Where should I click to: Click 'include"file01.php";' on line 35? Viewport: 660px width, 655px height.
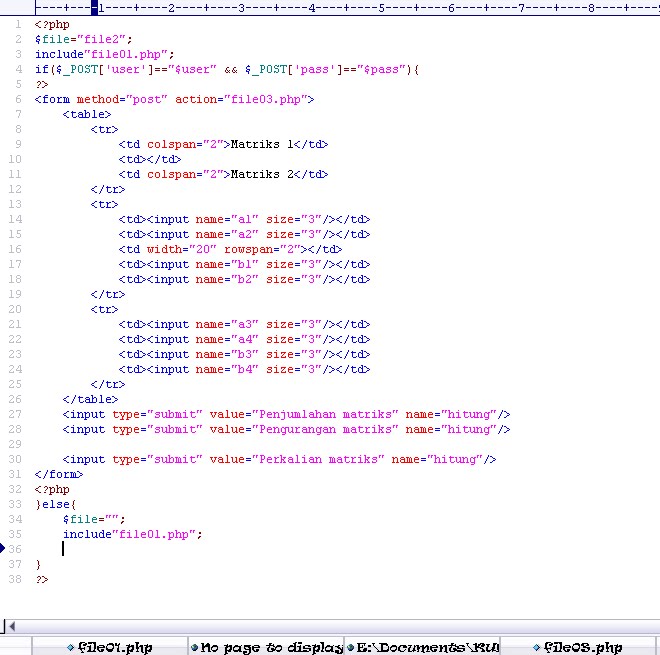133,534
